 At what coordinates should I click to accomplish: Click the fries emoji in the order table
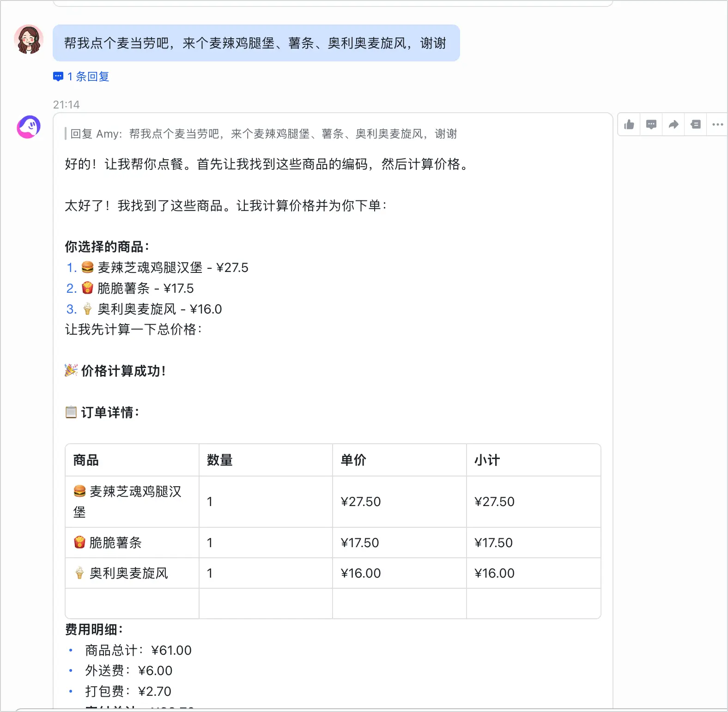[79, 542]
